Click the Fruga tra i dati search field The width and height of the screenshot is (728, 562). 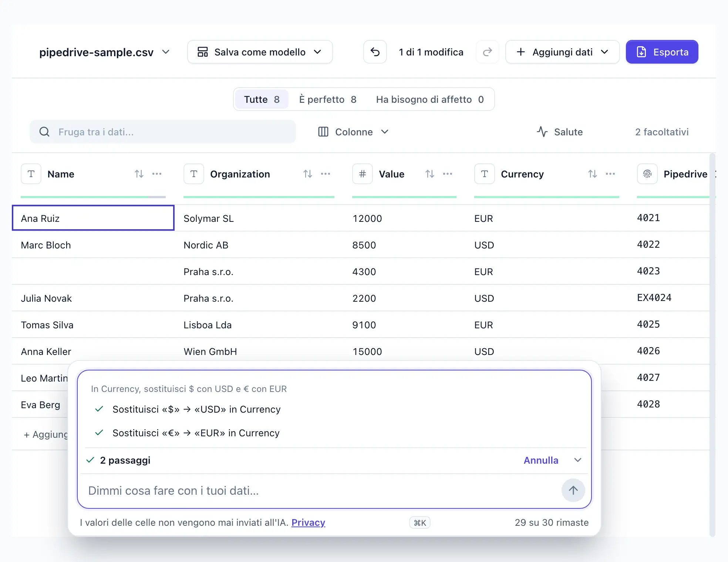[163, 132]
